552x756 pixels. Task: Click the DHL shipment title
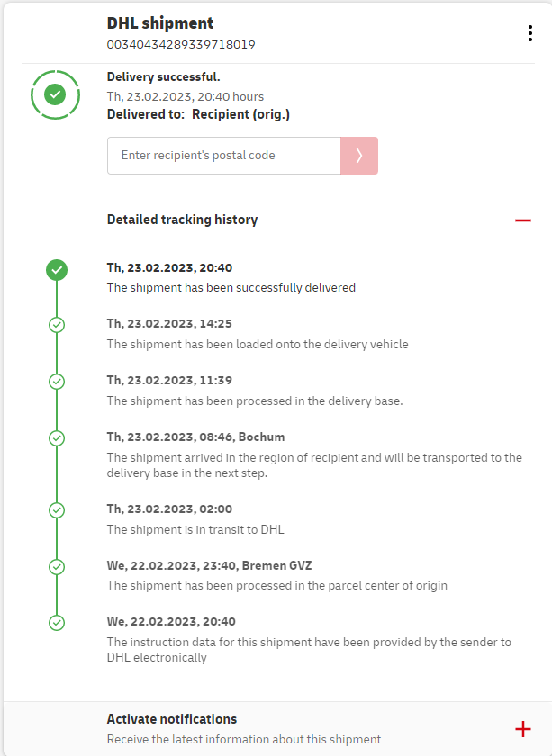(160, 23)
